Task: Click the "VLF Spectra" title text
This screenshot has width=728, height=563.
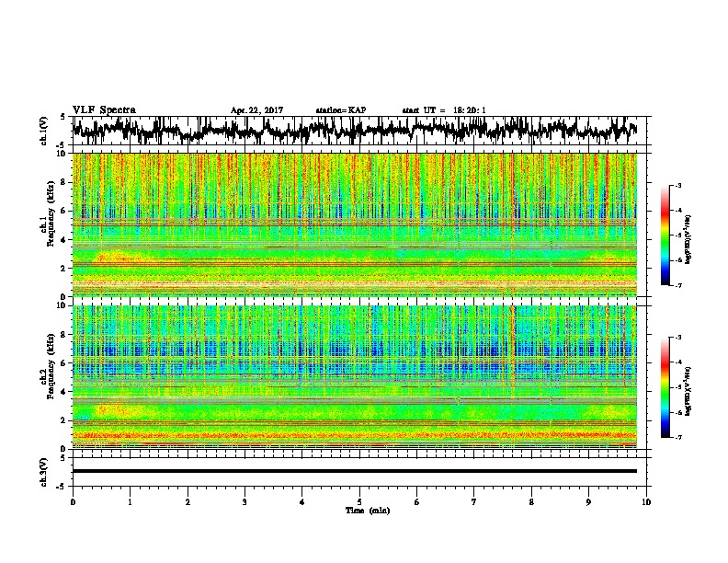Action: point(104,110)
